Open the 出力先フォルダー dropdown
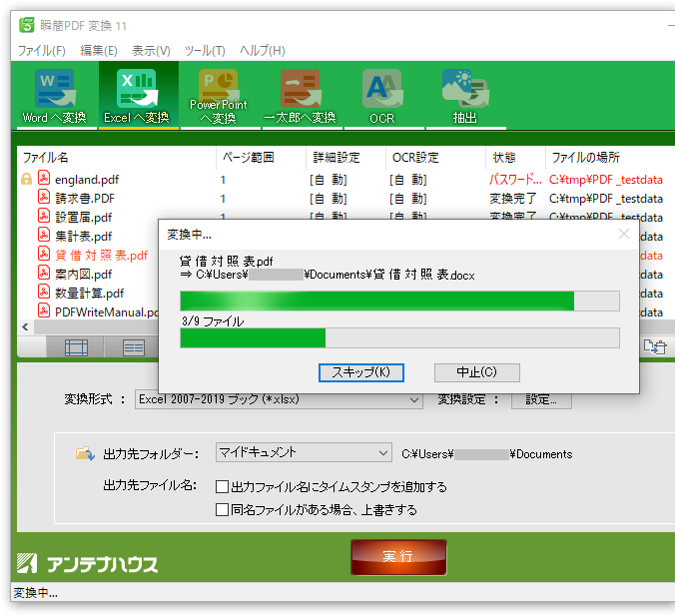The width and height of the screenshot is (675, 616). [304, 452]
